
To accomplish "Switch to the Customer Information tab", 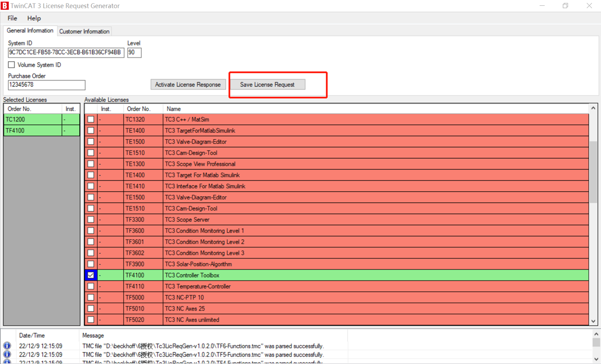I will click(x=84, y=32).
